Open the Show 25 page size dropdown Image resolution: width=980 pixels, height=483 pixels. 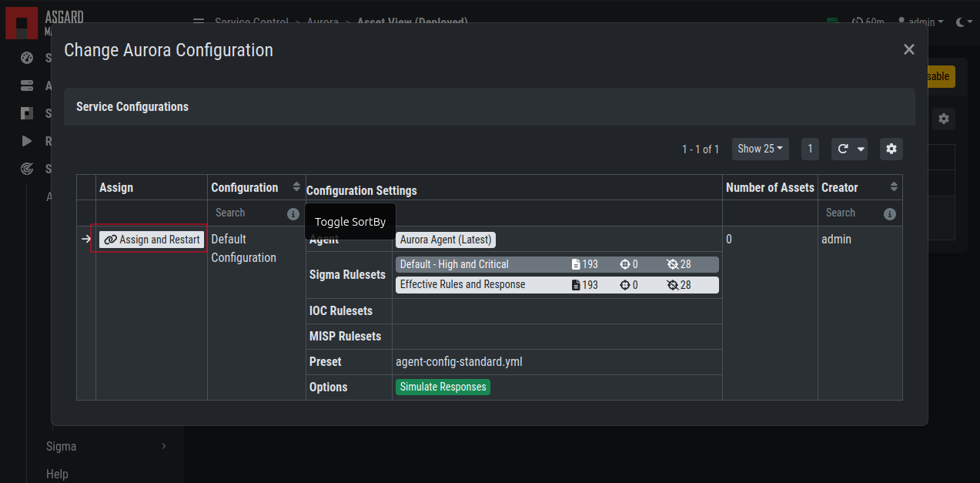click(x=761, y=149)
